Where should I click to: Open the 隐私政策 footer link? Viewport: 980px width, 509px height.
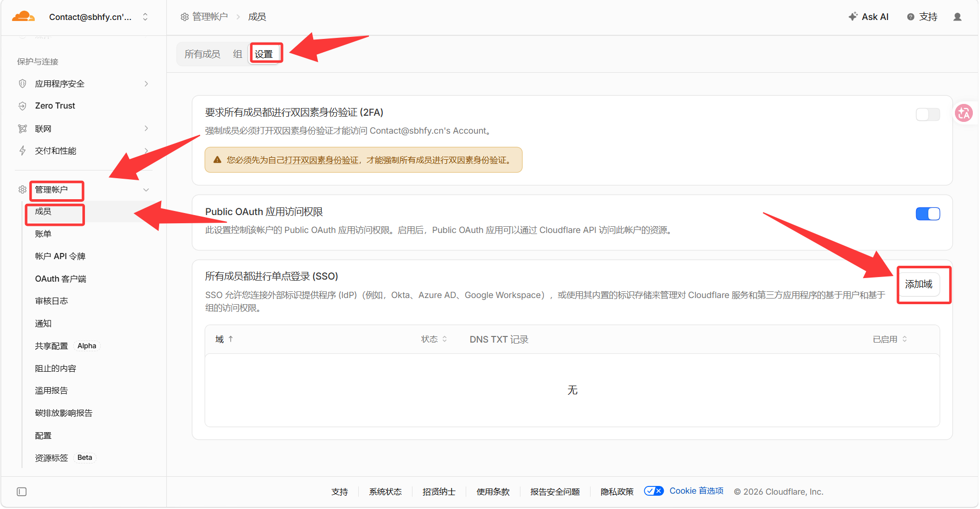coord(617,492)
